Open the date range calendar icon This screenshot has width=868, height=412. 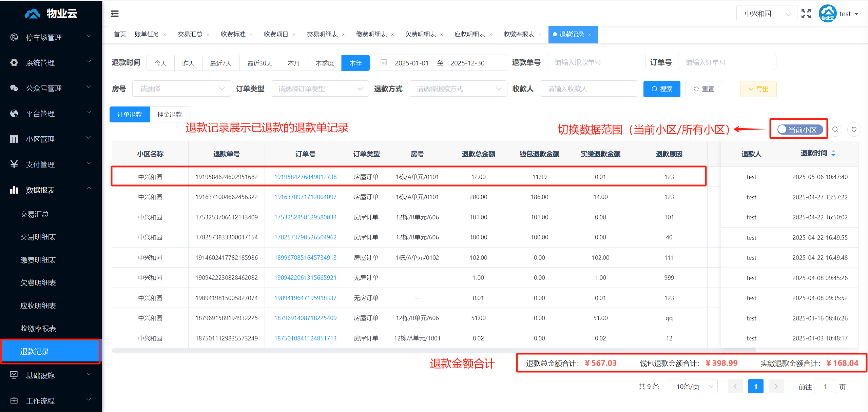tap(384, 63)
